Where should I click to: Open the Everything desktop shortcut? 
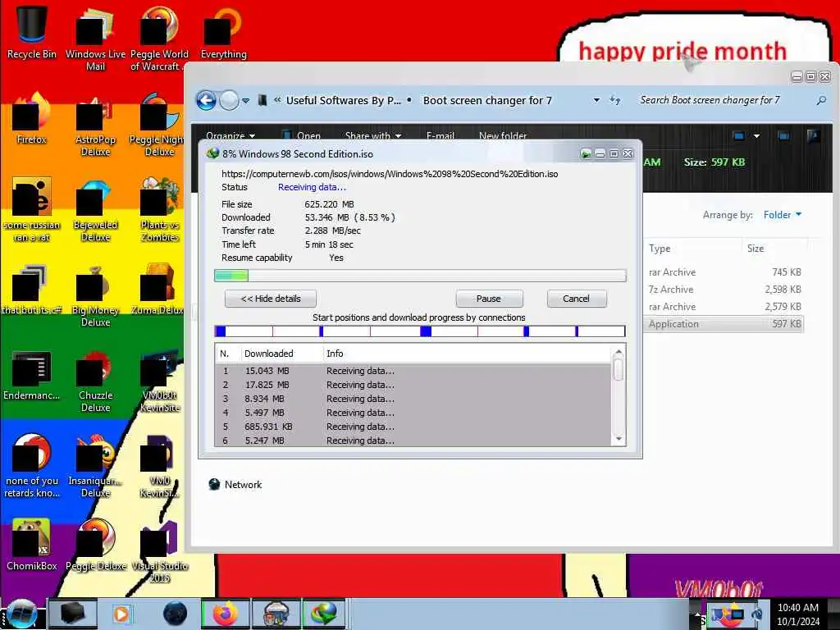(x=223, y=32)
